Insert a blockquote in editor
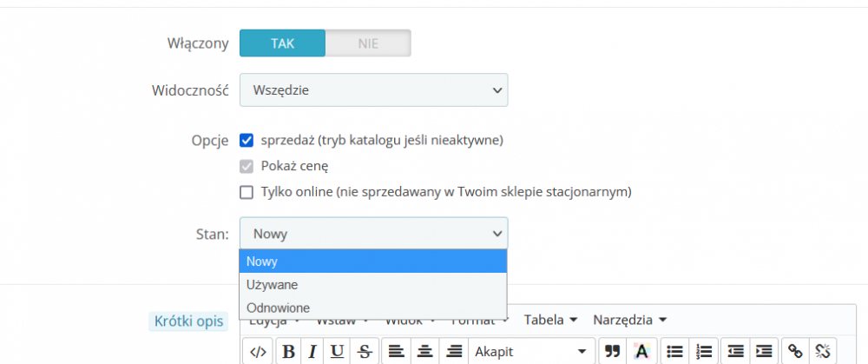This screenshot has height=364, width=868. pyautogui.click(x=612, y=351)
